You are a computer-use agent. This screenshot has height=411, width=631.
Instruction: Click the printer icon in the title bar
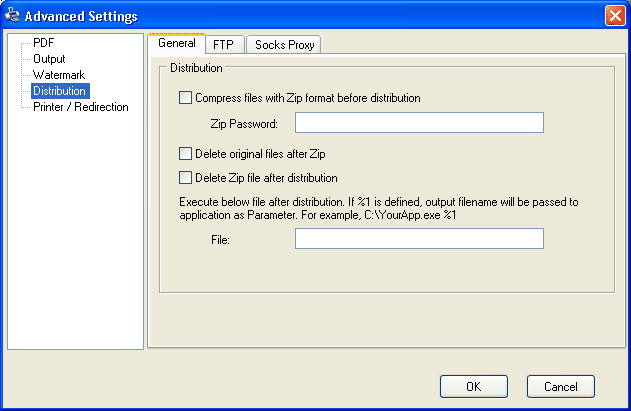(12, 15)
